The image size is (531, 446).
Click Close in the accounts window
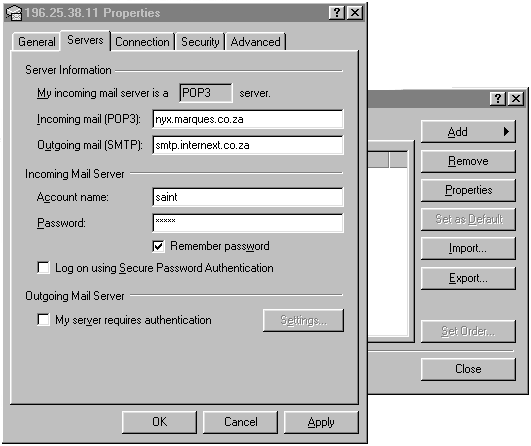(x=468, y=369)
